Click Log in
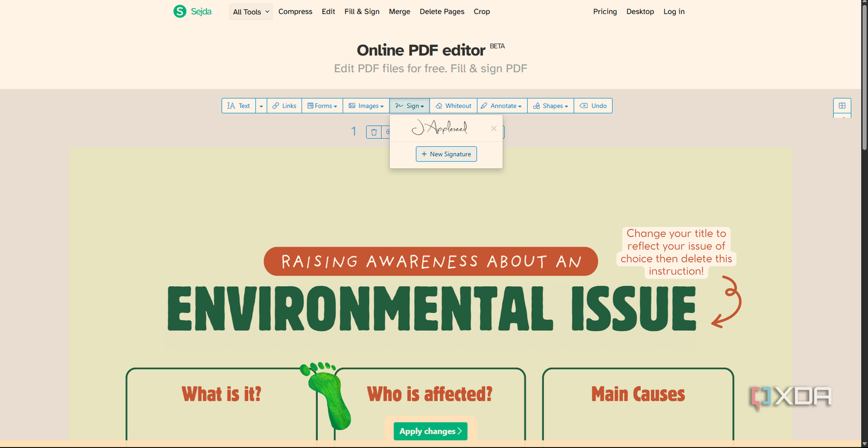868x448 pixels. coord(674,12)
